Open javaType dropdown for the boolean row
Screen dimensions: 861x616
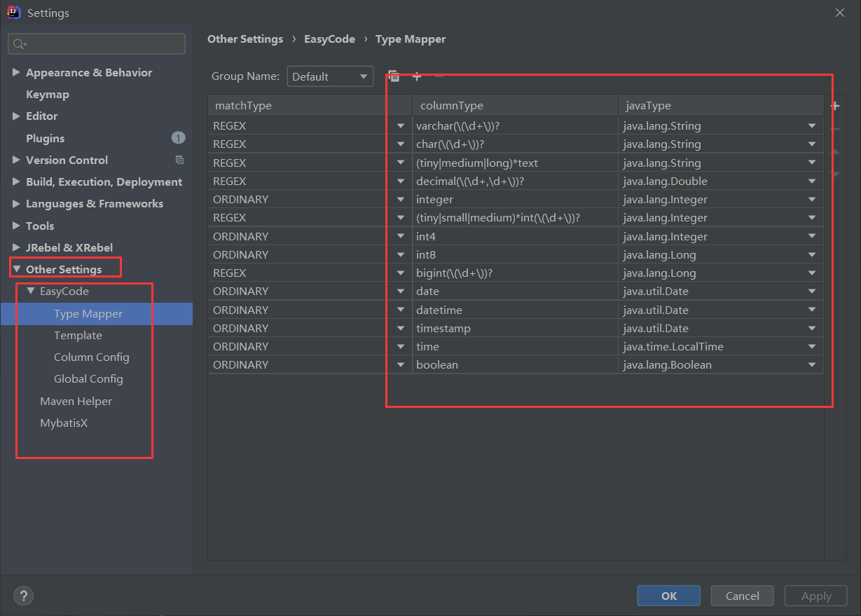coord(812,365)
